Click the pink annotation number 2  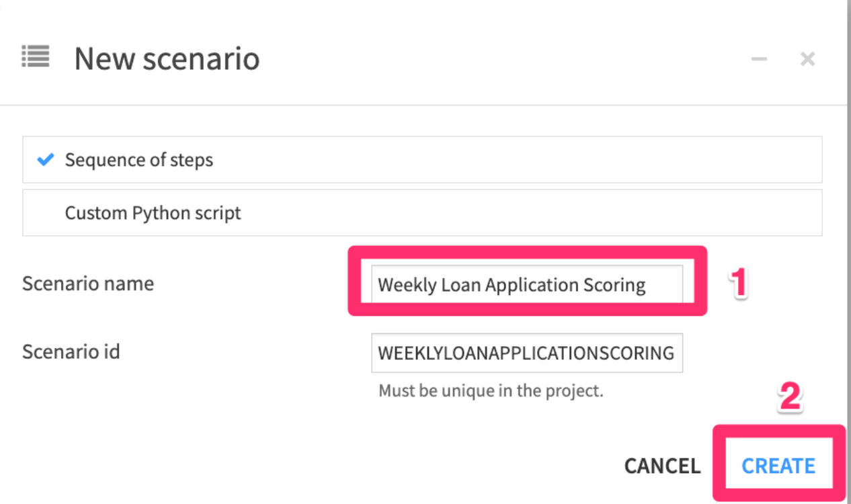tap(790, 398)
